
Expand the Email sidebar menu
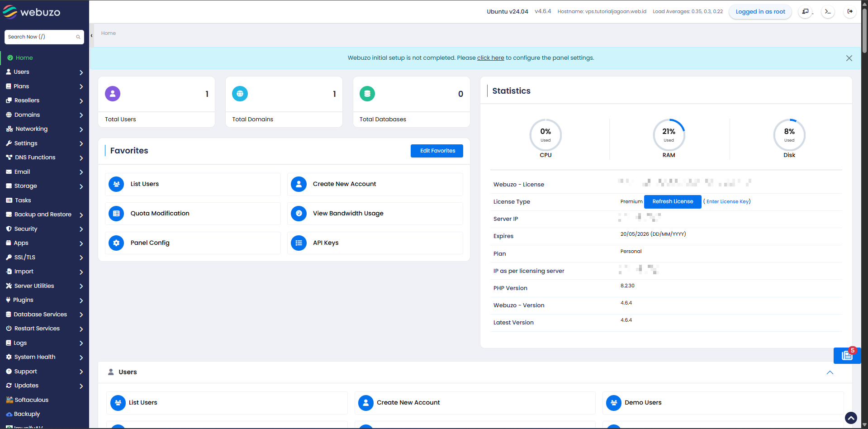(44, 172)
